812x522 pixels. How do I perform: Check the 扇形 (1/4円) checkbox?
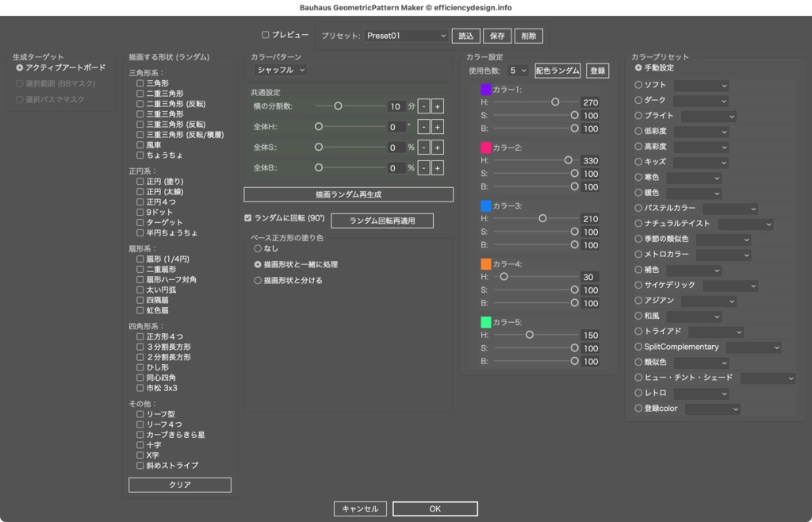click(140, 259)
